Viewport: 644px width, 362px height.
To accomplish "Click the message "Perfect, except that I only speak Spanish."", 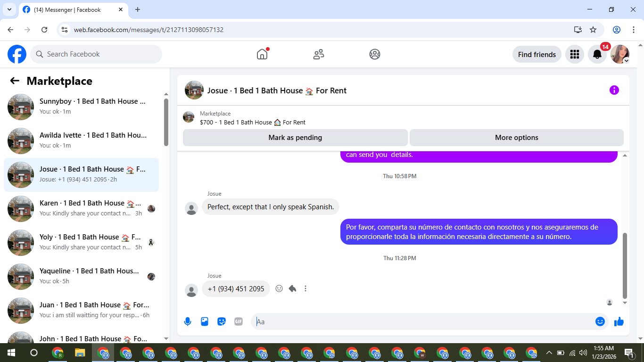I will tap(271, 207).
